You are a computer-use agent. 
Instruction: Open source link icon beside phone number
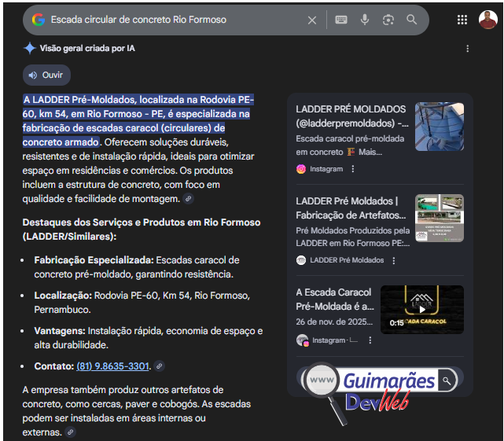point(159,366)
